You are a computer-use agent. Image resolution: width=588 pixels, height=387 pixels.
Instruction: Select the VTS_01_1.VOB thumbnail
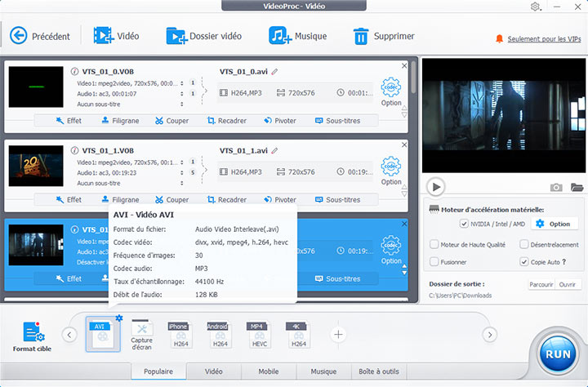pos(36,166)
